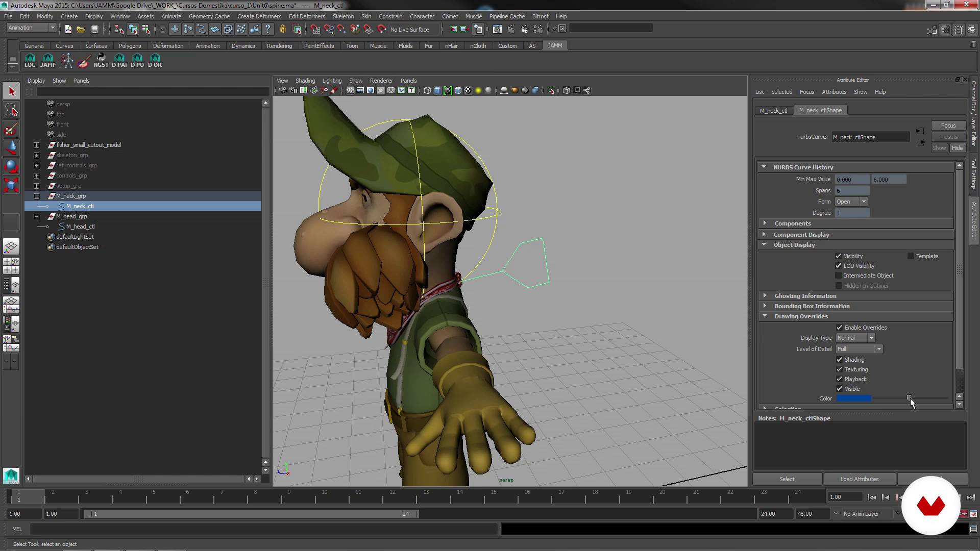980x551 pixels.
Task: Click the D PAF shelf button
Action: (119, 60)
